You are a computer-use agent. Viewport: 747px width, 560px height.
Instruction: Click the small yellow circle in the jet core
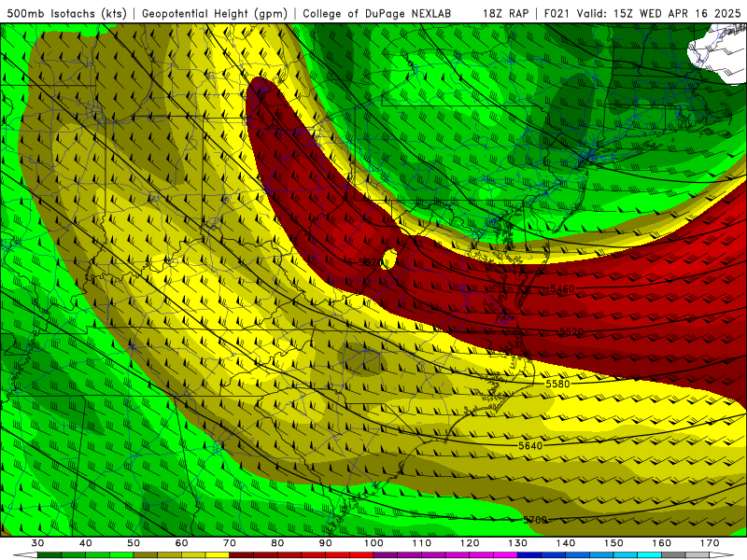coord(389,259)
